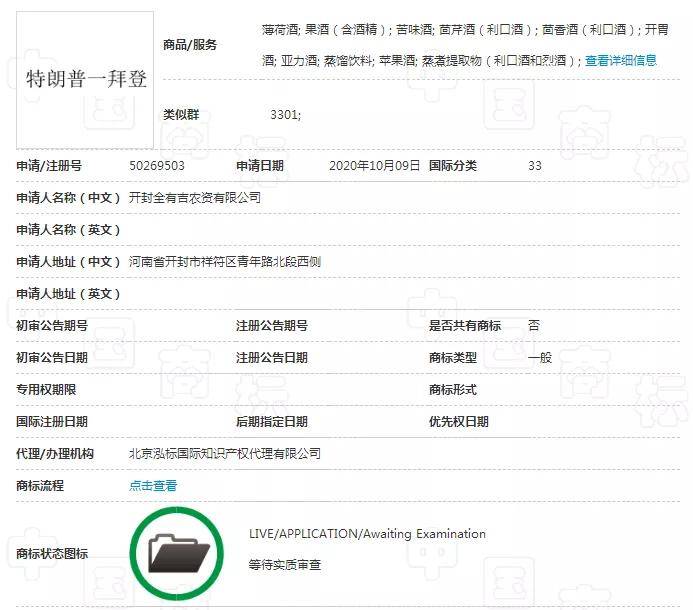Open the 点击查看 trademark process link

click(153, 486)
